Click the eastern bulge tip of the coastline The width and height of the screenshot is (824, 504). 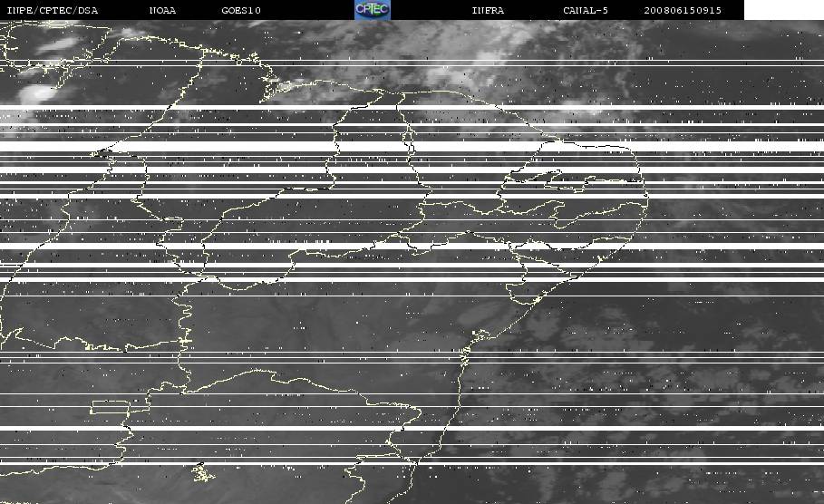click(646, 196)
